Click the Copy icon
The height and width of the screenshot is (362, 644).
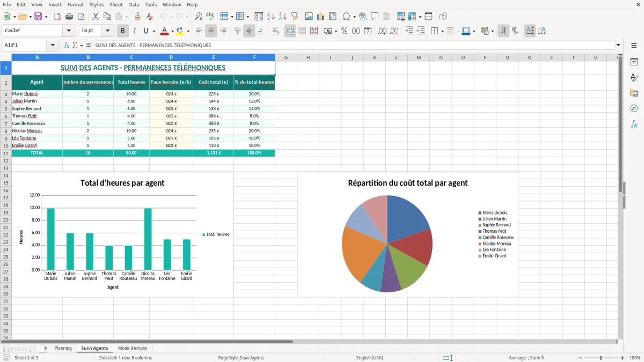coord(107,17)
